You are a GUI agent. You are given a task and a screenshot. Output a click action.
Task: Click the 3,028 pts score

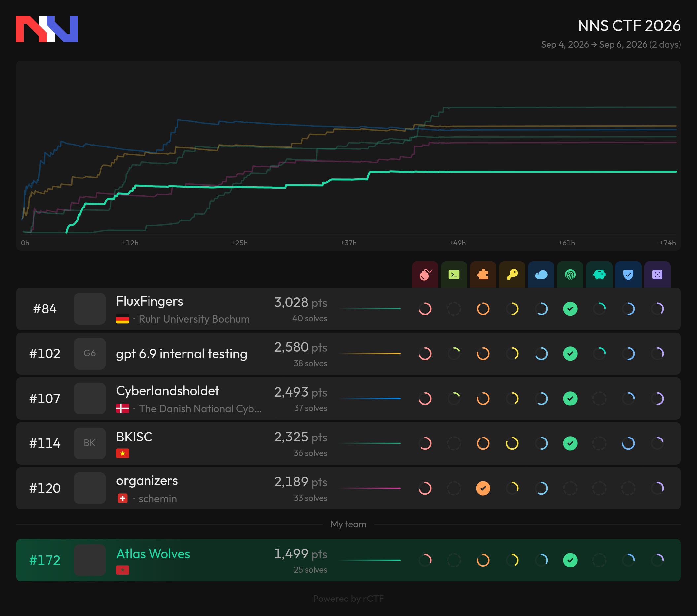(300, 302)
